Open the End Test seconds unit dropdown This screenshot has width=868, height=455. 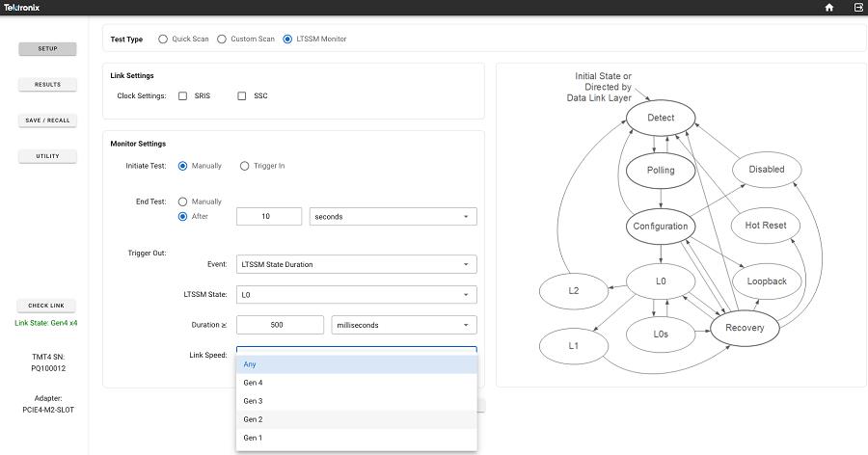[392, 217]
